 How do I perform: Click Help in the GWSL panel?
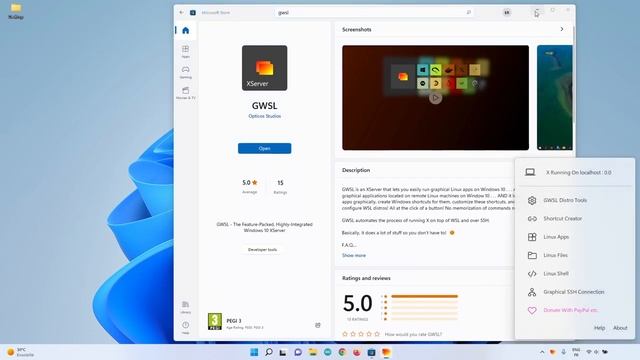pos(599,328)
